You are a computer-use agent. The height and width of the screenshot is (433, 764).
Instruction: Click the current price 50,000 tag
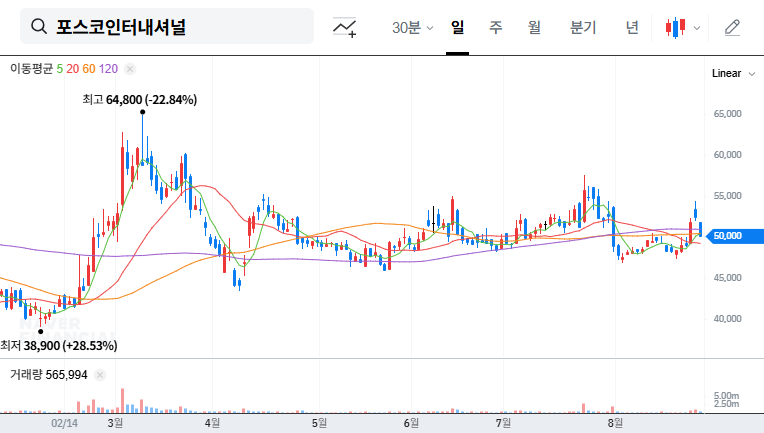click(735, 236)
